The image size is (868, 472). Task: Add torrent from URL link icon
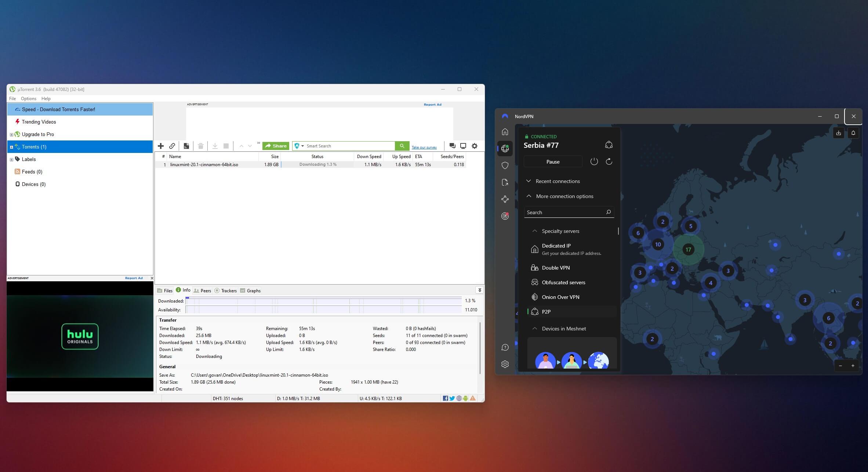pos(172,146)
